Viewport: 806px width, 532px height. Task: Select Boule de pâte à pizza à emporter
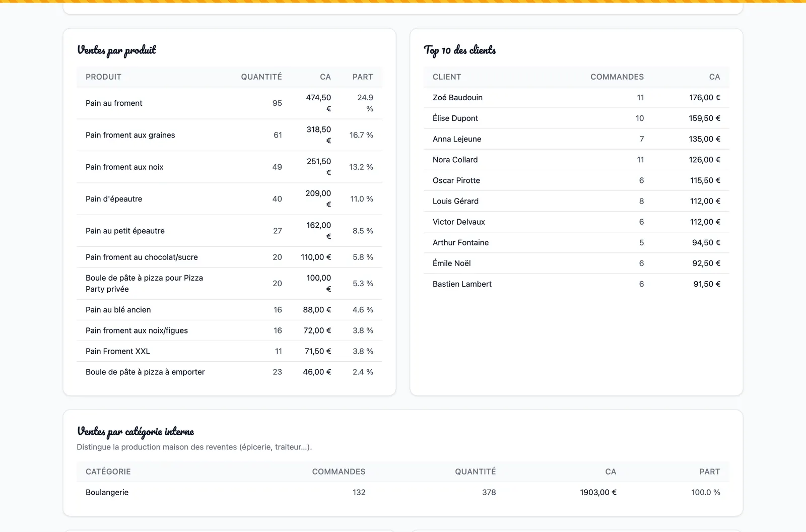click(229, 372)
